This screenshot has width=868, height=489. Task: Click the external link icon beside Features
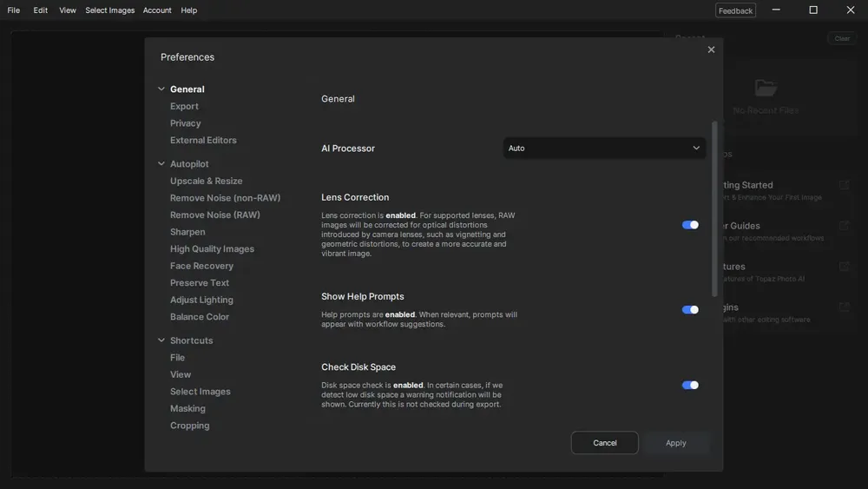pyautogui.click(x=844, y=267)
